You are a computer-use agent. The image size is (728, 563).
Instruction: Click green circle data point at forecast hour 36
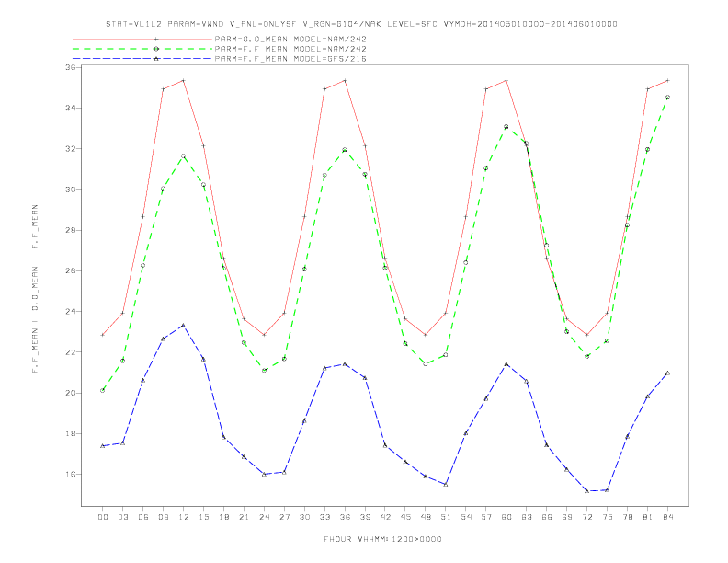[345, 150]
